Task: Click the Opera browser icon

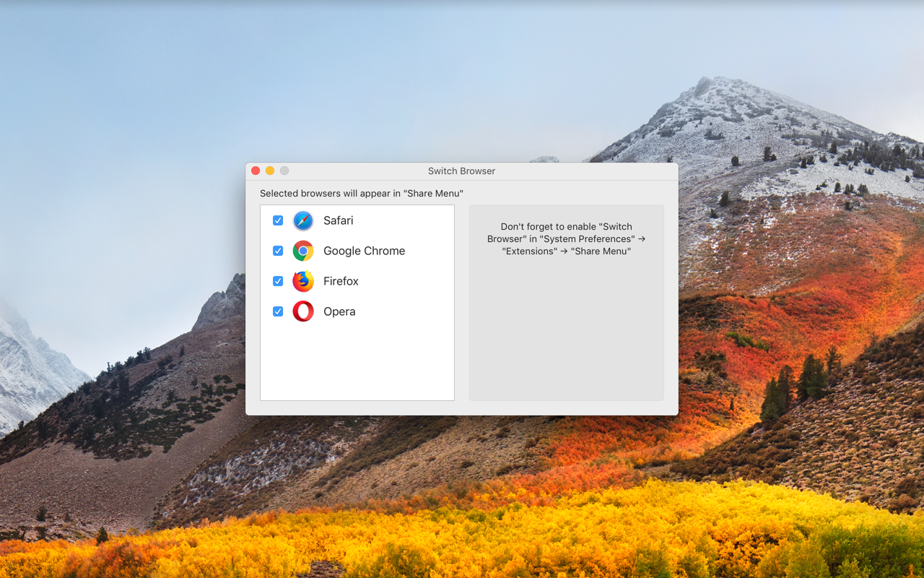Action: pos(302,311)
